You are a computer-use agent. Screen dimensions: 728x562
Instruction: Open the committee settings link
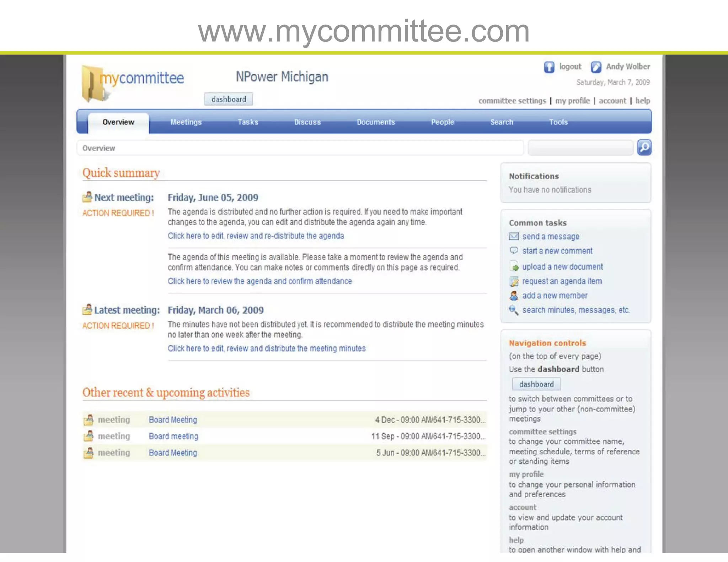[x=512, y=101]
